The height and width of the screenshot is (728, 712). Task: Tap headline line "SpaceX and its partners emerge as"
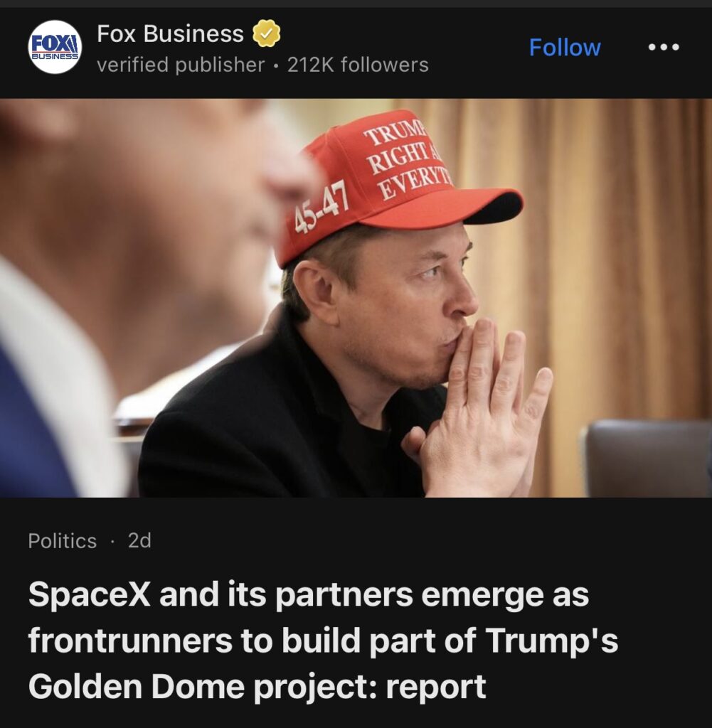point(309,595)
